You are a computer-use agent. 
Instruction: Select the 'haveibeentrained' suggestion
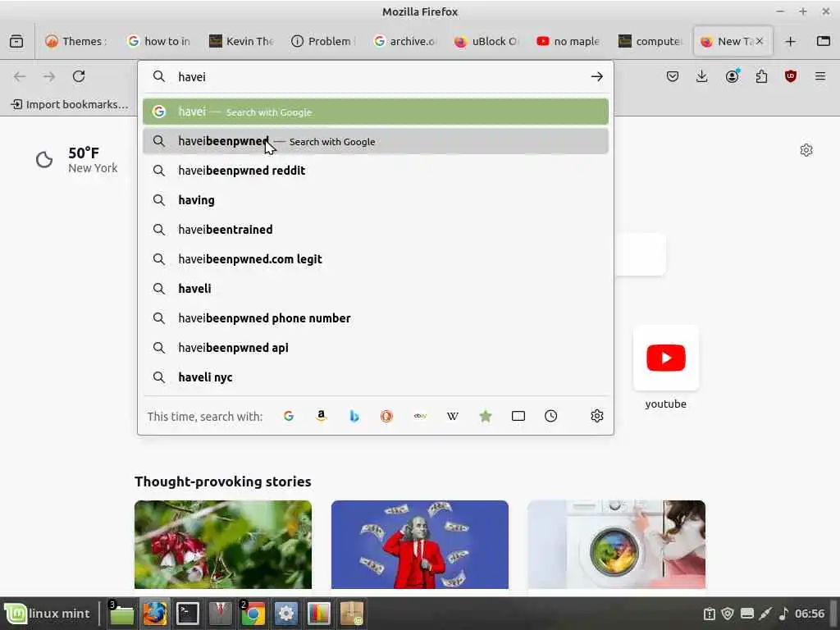pyautogui.click(x=376, y=230)
